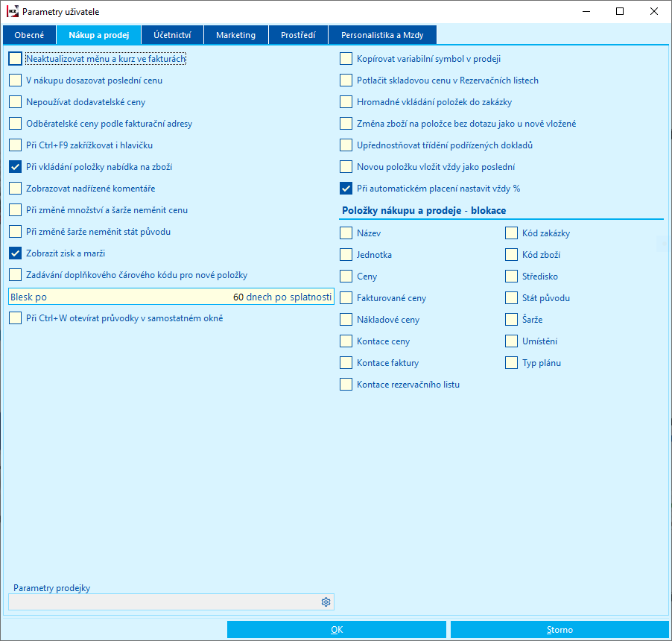
Task: Check Novou položku vložit vždy jako poslední
Action: click(346, 167)
